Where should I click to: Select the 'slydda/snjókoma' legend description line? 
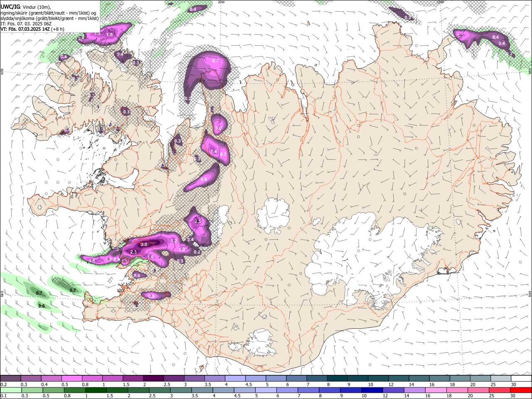tap(49, 18)
